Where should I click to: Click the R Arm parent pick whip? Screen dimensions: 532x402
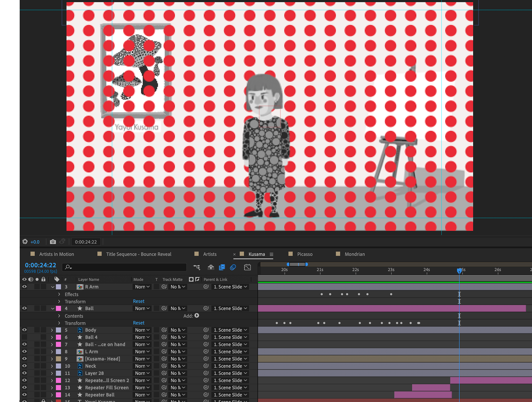[206, 287]
